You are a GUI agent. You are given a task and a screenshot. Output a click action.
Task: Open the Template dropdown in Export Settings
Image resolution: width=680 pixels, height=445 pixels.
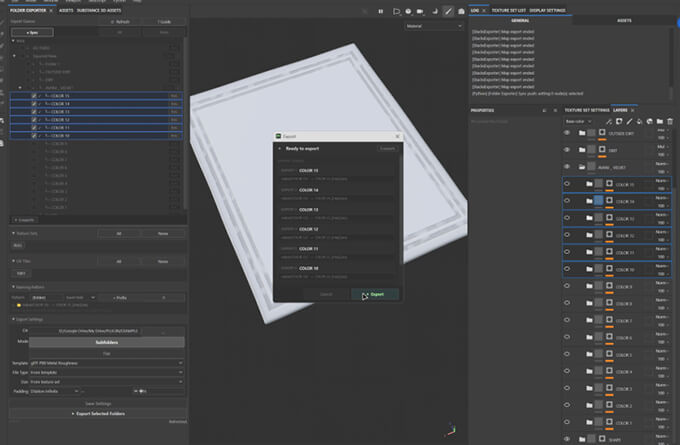coord(107,363)
